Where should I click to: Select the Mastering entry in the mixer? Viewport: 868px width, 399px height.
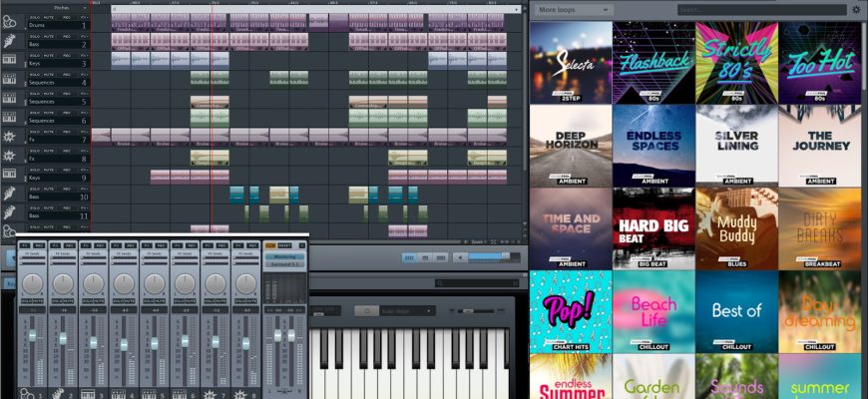tap(283, 256)
